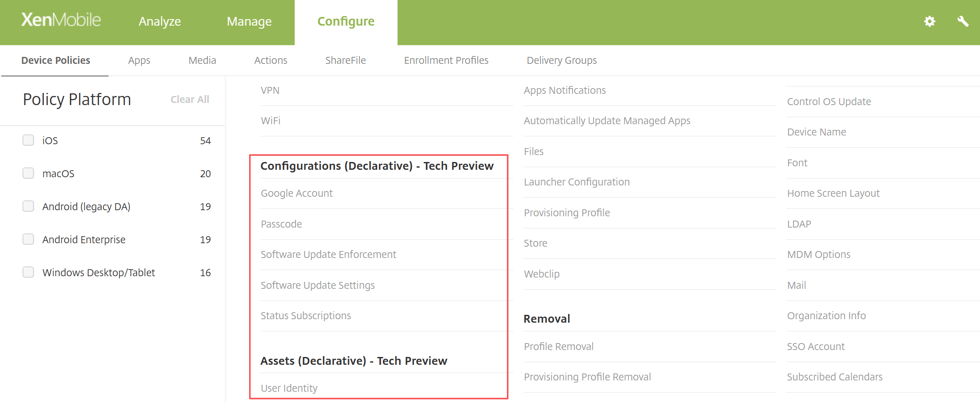Enable the iOS platform checkbox
This screenshot has height=403, width=980.
(28, 140)
